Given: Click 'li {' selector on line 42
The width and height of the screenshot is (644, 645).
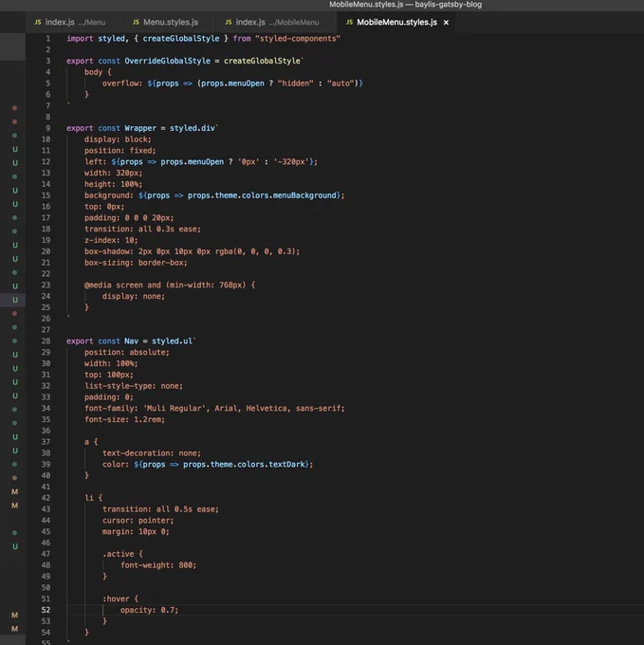Looking at the screenshot, I should click(93, 498).
